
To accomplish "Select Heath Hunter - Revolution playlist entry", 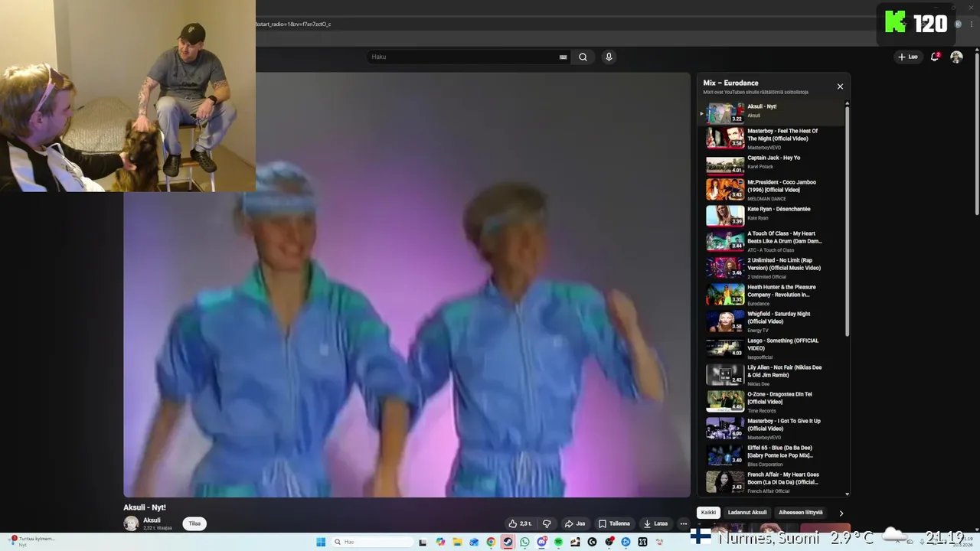I will 771,295.
